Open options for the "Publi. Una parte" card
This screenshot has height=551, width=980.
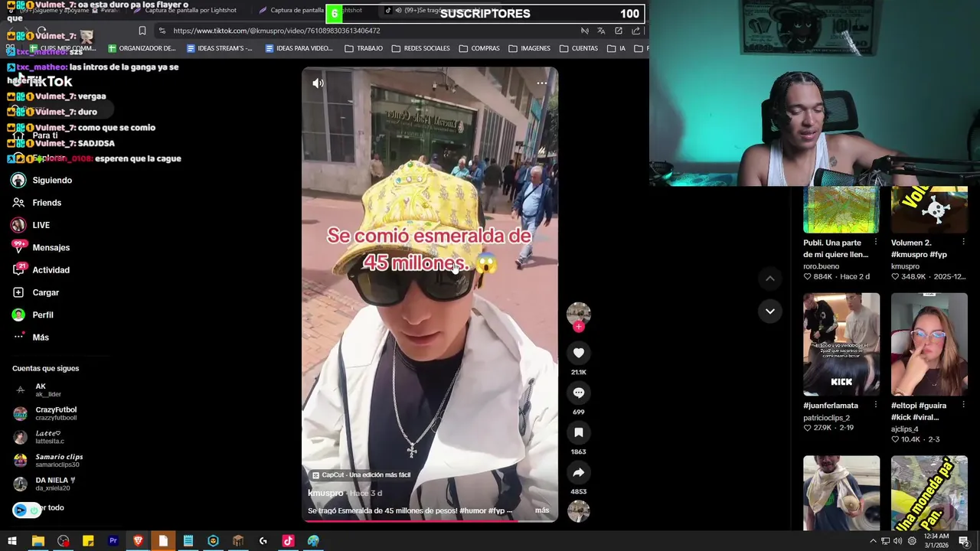[875, 243]
